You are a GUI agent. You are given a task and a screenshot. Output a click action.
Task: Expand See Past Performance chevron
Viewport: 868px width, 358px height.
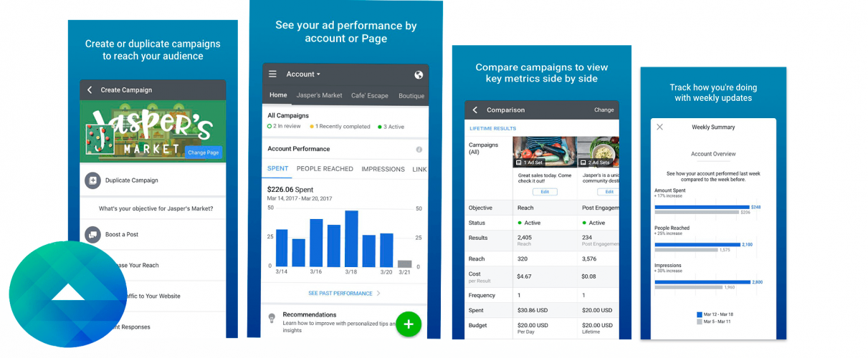click(378, 294)
